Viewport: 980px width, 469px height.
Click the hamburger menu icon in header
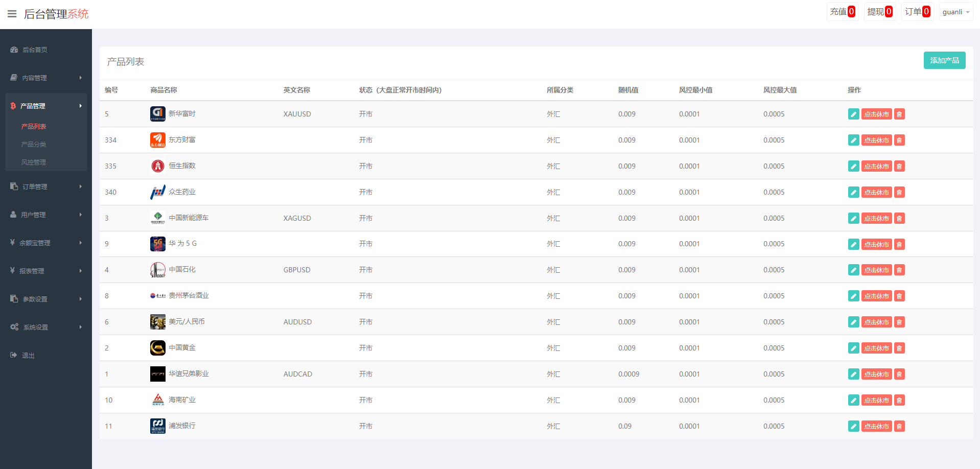12,14
